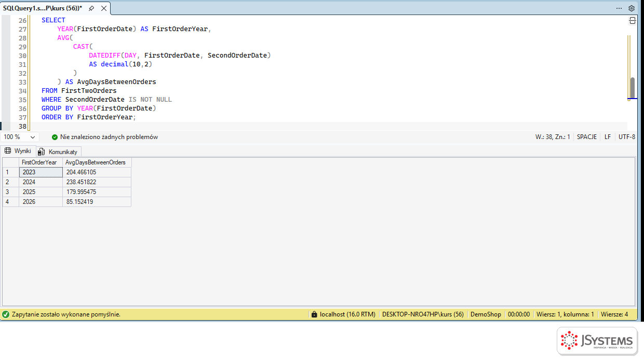
Task: Click the DemoShop database name
Action: pyautogui.click(x=486, y=314)
